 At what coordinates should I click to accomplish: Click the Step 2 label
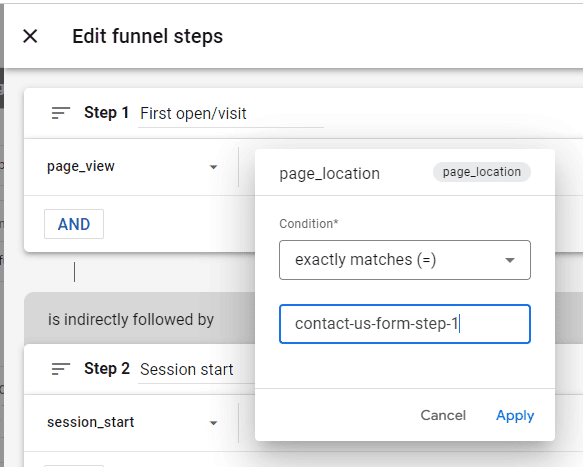coord(107,368)
